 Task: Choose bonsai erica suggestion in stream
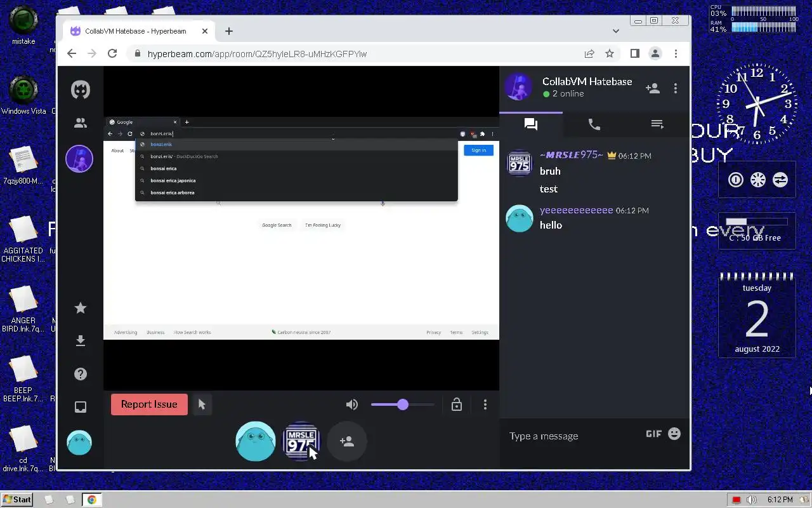pyautogui.click(x=296, y=168)
